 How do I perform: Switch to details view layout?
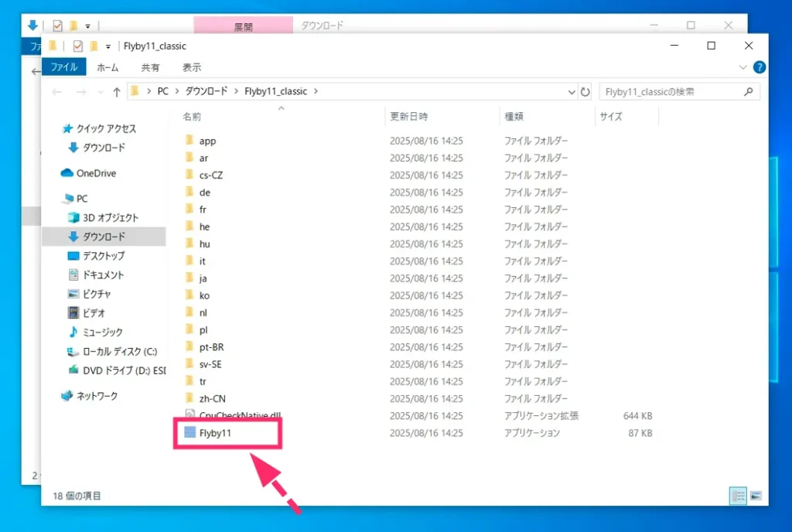738,496
